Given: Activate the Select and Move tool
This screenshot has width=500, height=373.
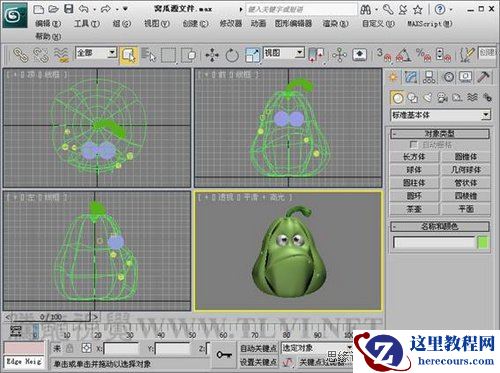Looking at the screenshot, I should tap(212, 55).
